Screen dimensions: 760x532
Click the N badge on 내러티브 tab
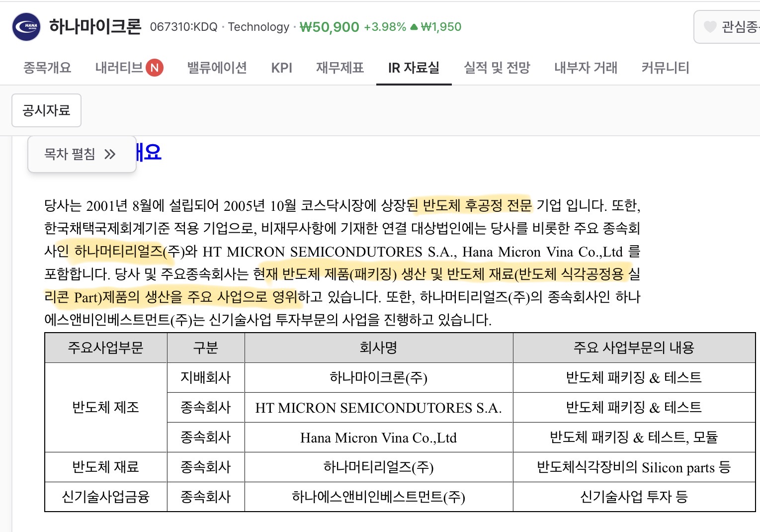tap(155, 68)
